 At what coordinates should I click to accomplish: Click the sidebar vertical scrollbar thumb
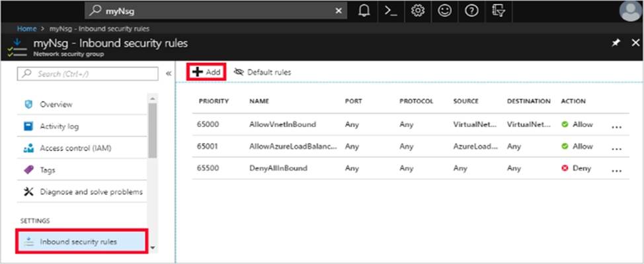(x=152, y=130)
